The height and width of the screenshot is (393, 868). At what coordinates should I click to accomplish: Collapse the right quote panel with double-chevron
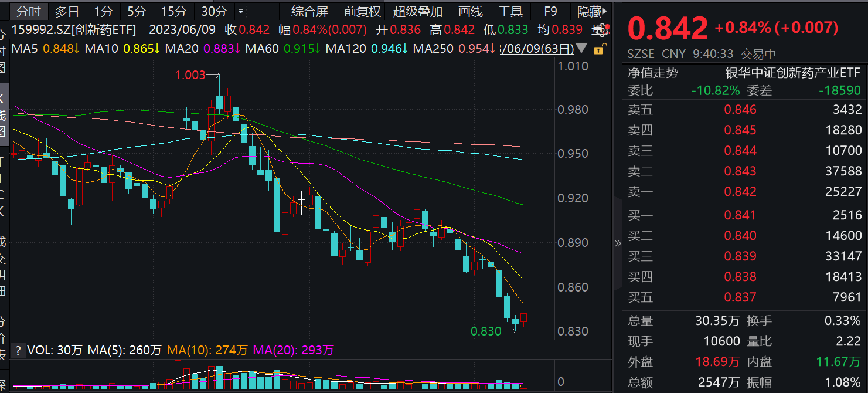(x=618, y=243)
